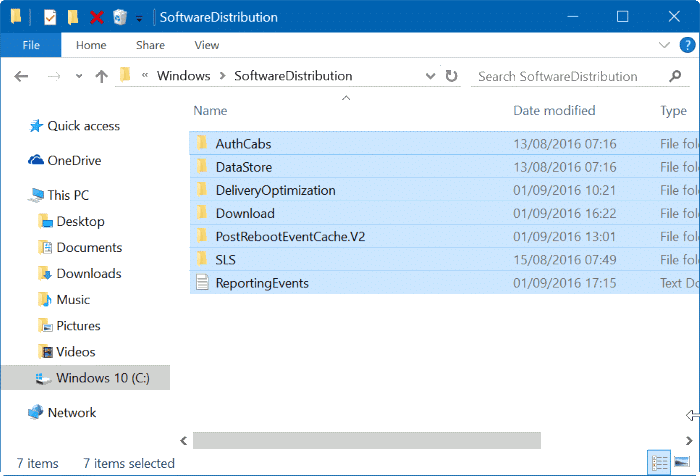Go up one level with Up arrow
Viewport: 700px width, 476px height.
[x=102, y=76]
